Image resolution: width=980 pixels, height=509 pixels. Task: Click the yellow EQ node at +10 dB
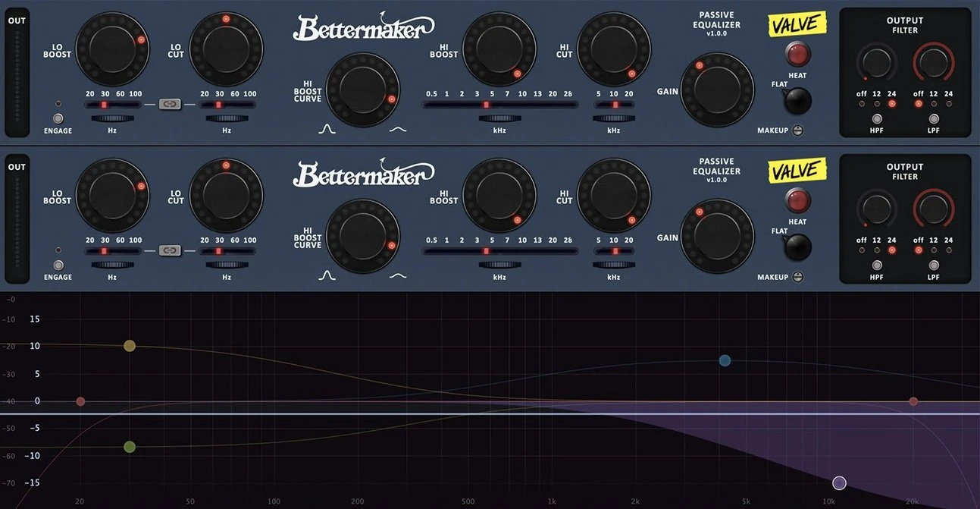tap(130, 346)
